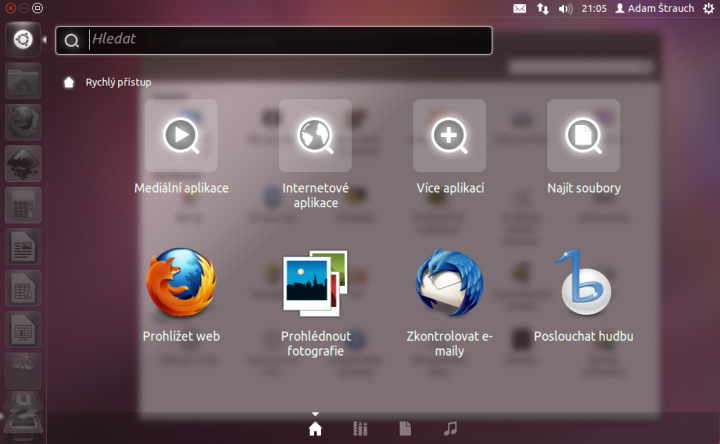
Task: Switch to the Files lens tab
Action: 405,429
